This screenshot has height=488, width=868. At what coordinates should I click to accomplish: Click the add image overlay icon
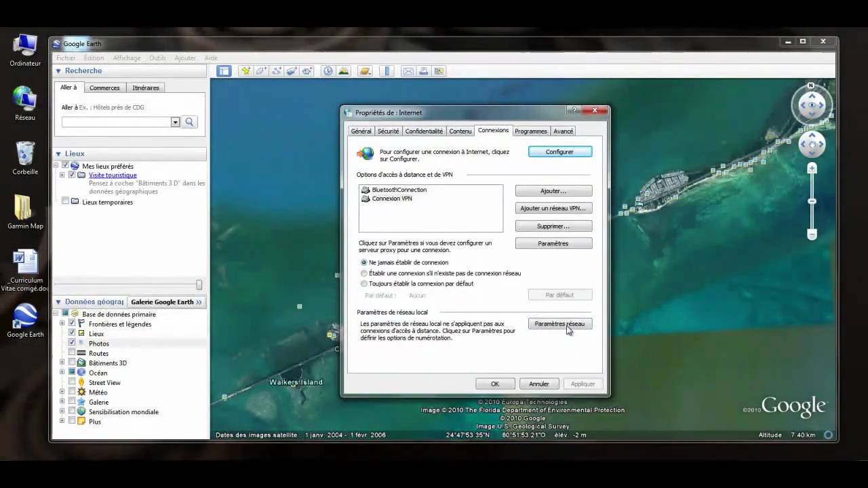click(x=292, y=71)
